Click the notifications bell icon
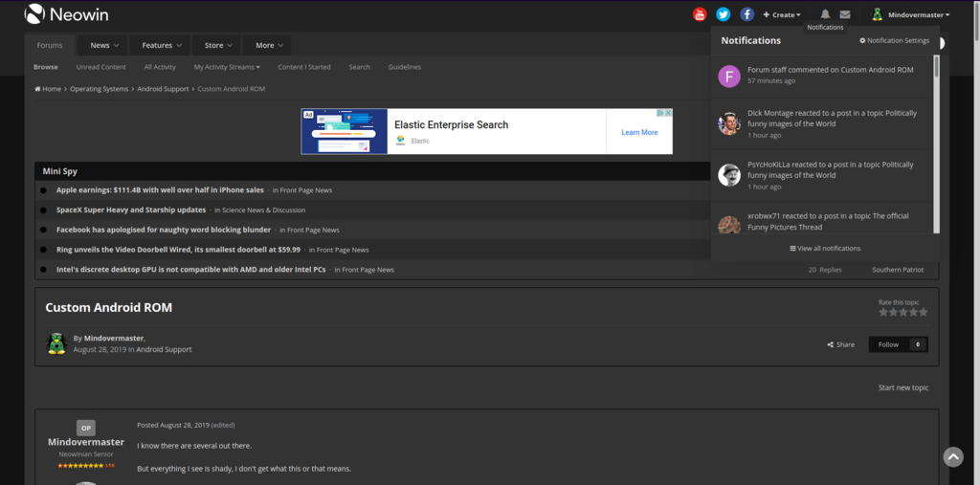This screenshot has width=980, height=485. click(x=825, y=14)
